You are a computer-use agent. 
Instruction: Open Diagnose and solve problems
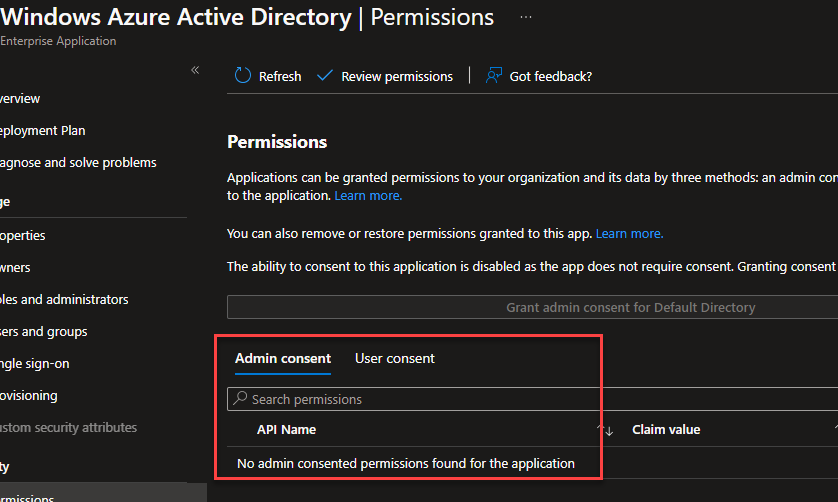78,163
